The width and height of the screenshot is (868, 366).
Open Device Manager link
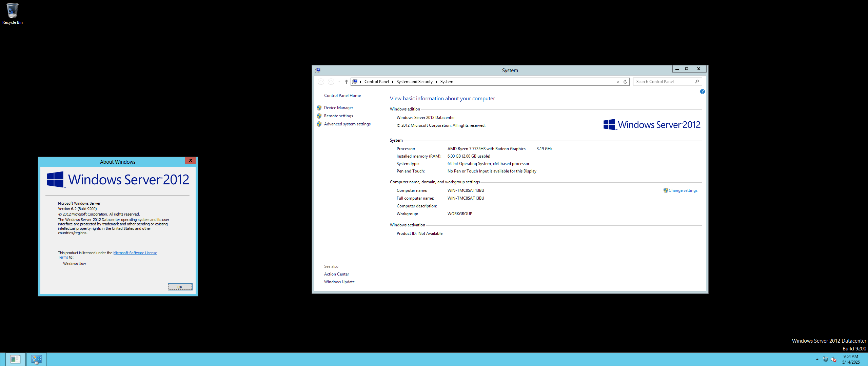[338, 108]
